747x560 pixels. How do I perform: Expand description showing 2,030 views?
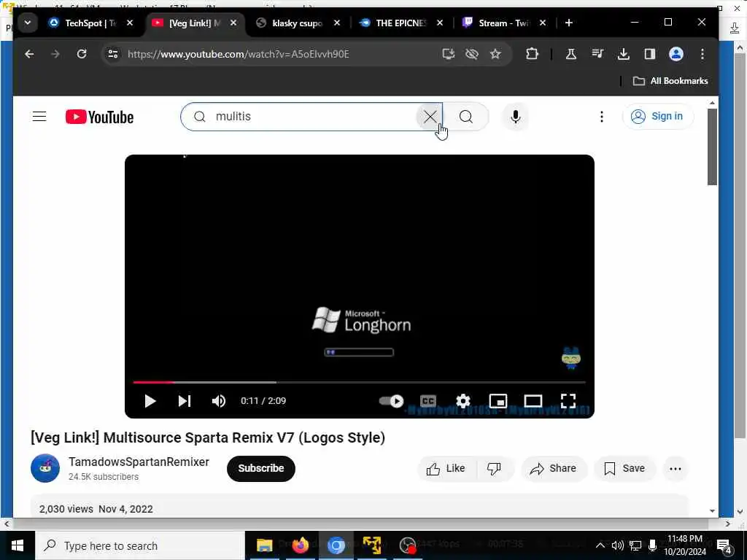coord(360,507)
